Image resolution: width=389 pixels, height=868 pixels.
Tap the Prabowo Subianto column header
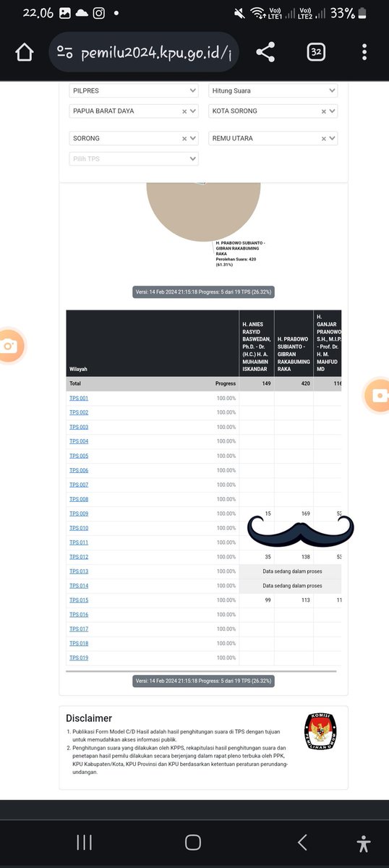pyautogui.click(x=294, y=343)
